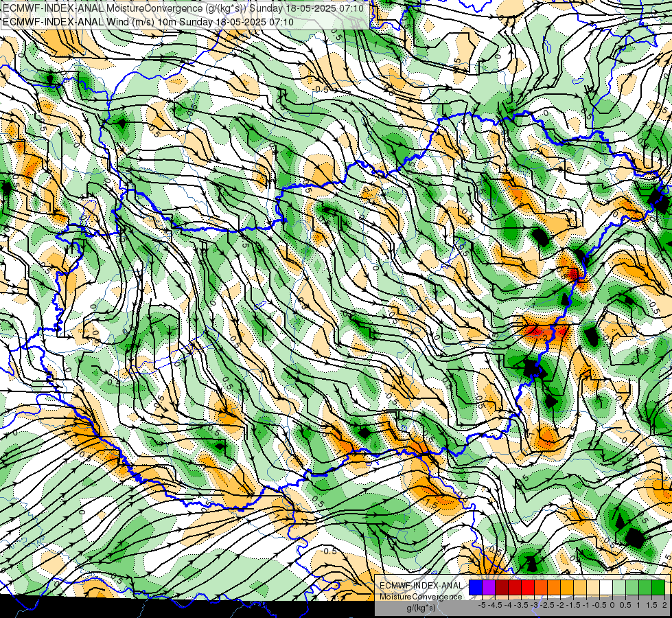Select green swatch between 0.5 and 1
The width and height of the screenshot is (672, 618).
632,588
